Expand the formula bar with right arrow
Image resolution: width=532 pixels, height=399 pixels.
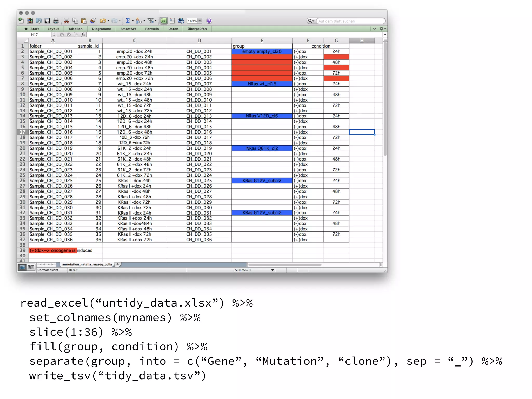[x=385, y=35]
